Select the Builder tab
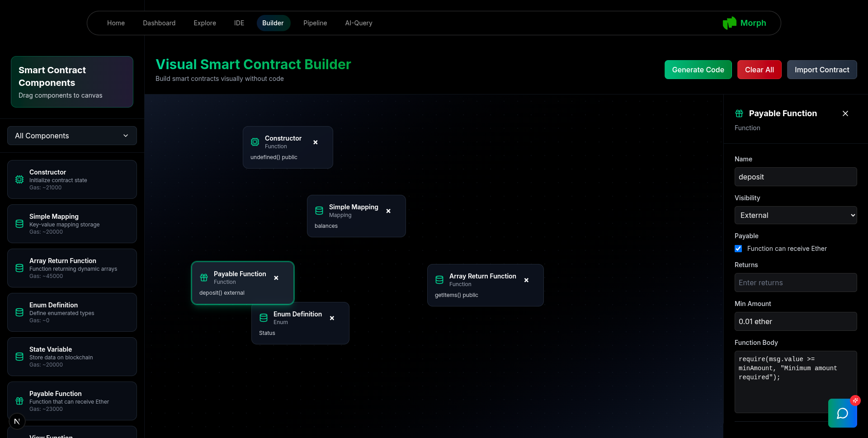The width and height of the screenshot is (868, 438). [x=273, y=23]
